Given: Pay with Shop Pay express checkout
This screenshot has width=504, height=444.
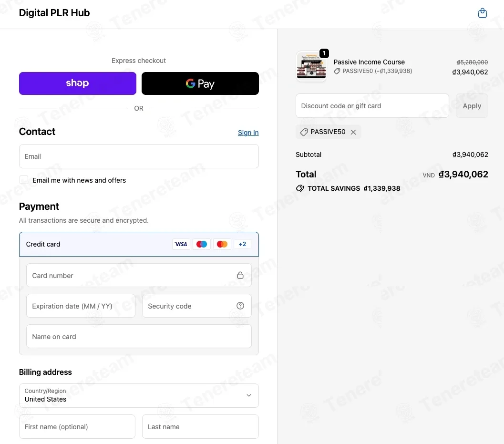Looking at the screenshot, I should pyautogui.click(x=77, y=83).
